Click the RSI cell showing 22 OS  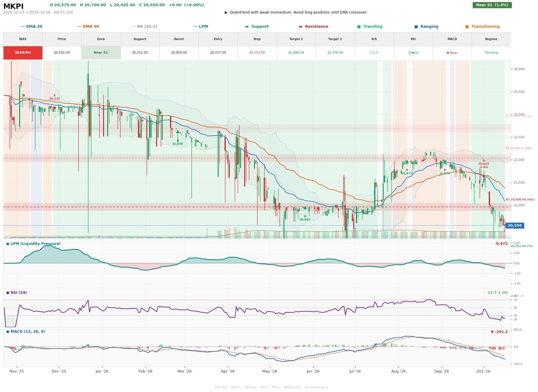413,53
